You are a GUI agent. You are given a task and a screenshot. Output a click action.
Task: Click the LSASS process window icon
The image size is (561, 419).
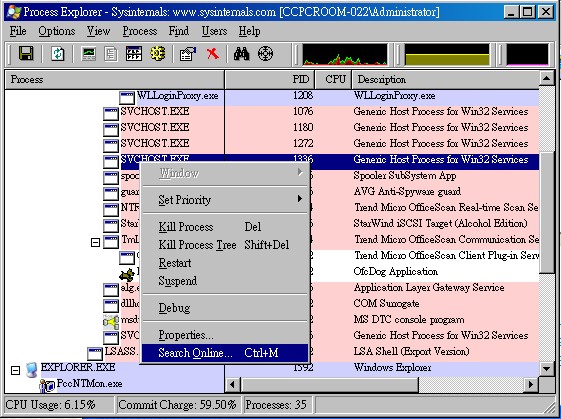[x=95, y=354]
